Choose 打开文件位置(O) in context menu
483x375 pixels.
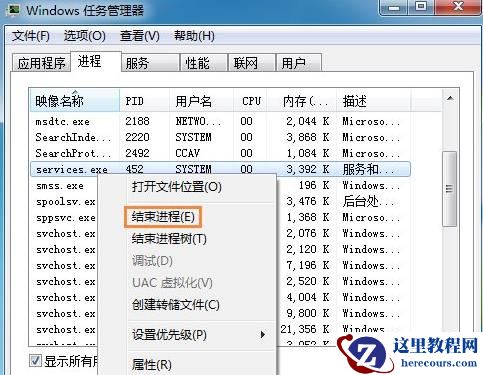click(x=177, y=187)
